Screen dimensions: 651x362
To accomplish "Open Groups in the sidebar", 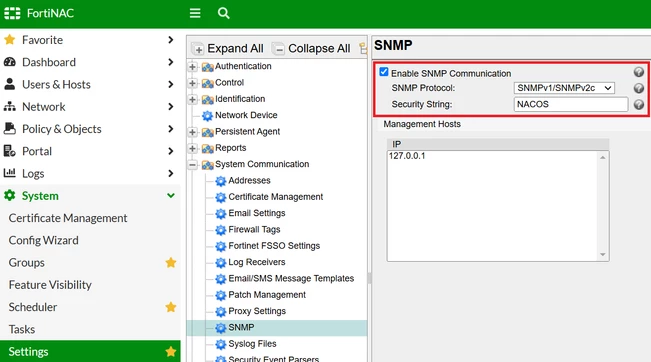I will [x=27, y=262].
